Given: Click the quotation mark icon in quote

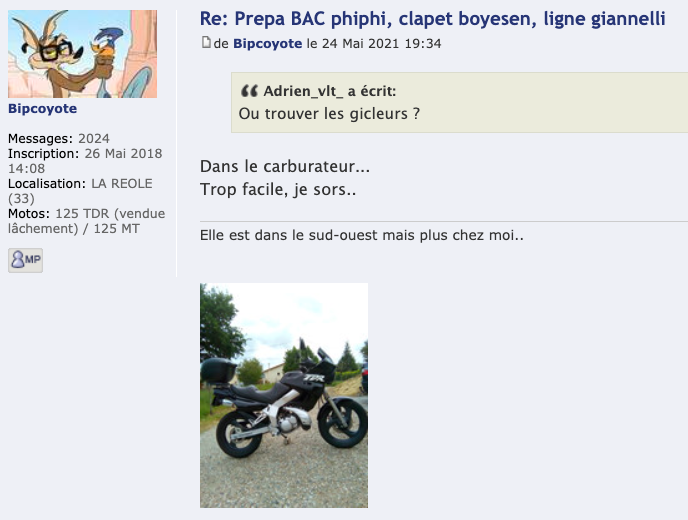Looking at the screenshot, I should 249,91.
